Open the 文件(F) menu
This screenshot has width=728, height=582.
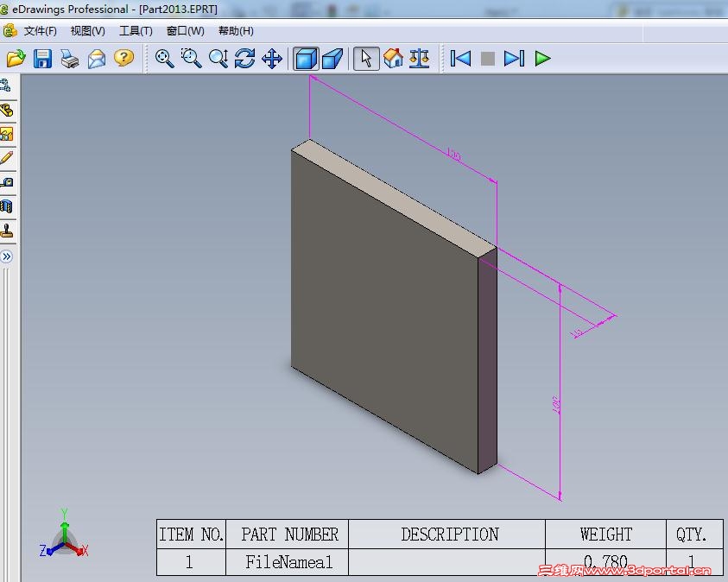tap(41, 31)
